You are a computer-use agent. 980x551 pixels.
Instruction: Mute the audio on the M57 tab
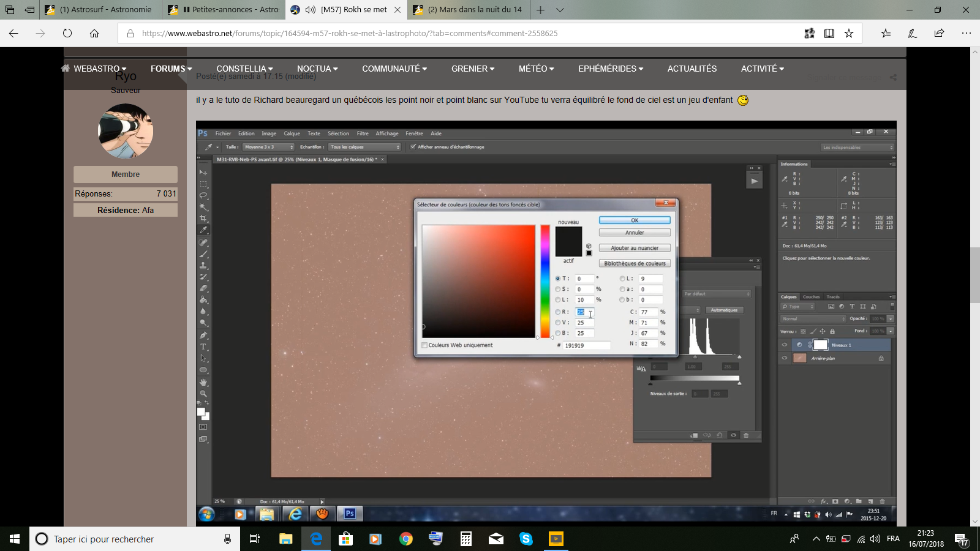pyautogui.click(x=310, y=10)
